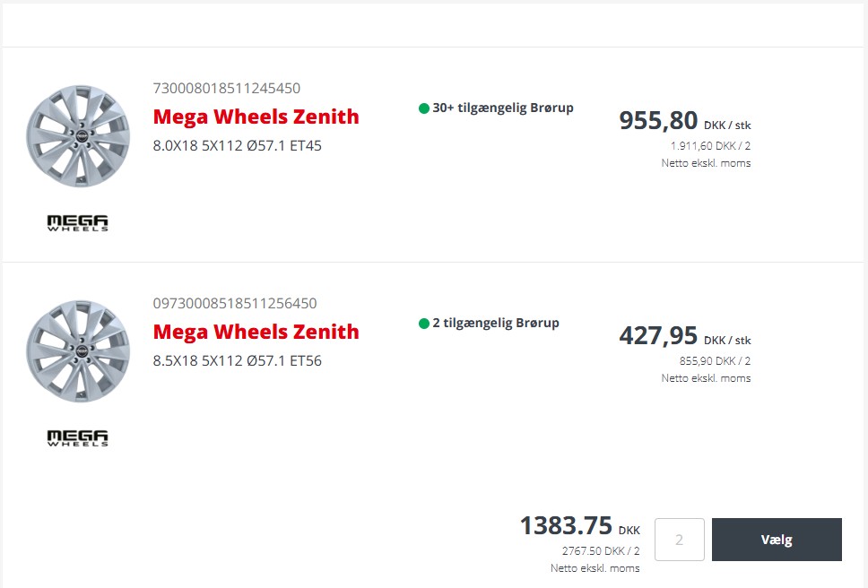Click the green dot beside 30+ tilgængelig Brørup
The width and height of the screenshot is (868, 588).
[x=424, y=108]
